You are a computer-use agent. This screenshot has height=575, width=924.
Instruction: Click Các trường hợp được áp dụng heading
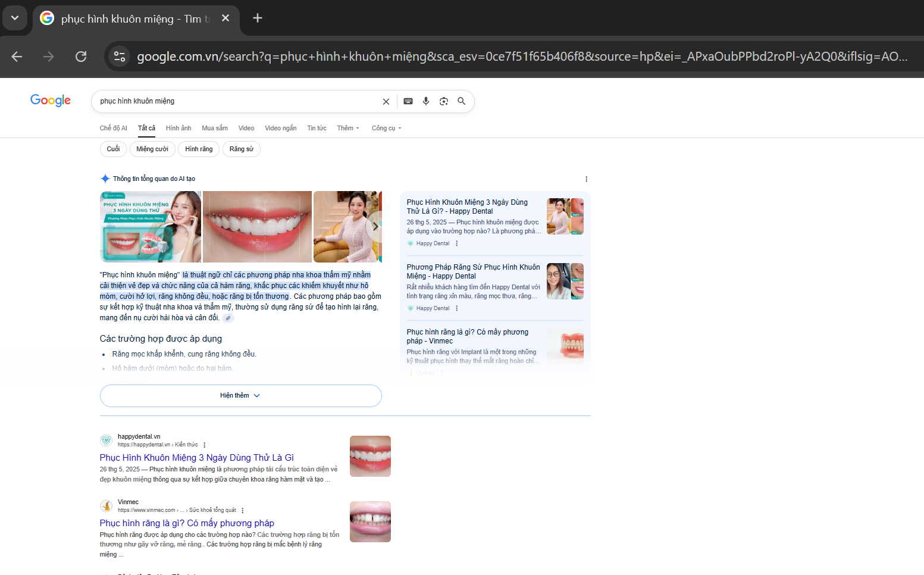coord(161,339)
